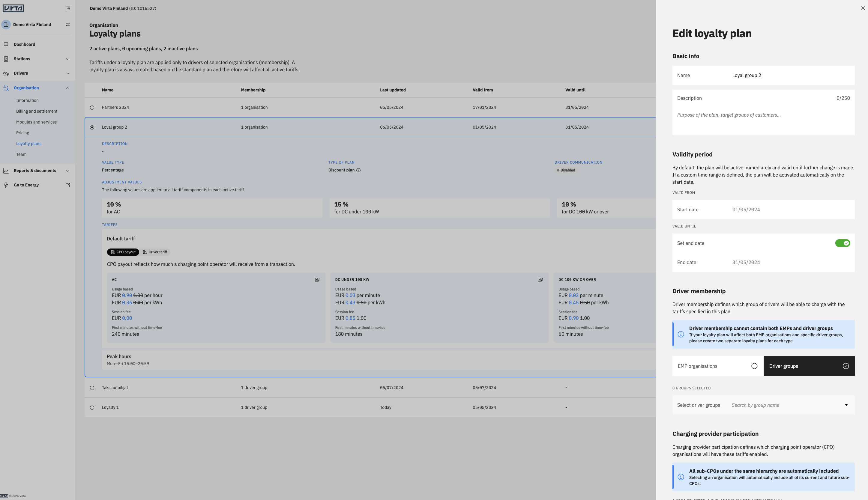868x500 pixels.
Task: Click the Stations icon in the sidebar
Action: pyautogui.click(x=6, y=59)
